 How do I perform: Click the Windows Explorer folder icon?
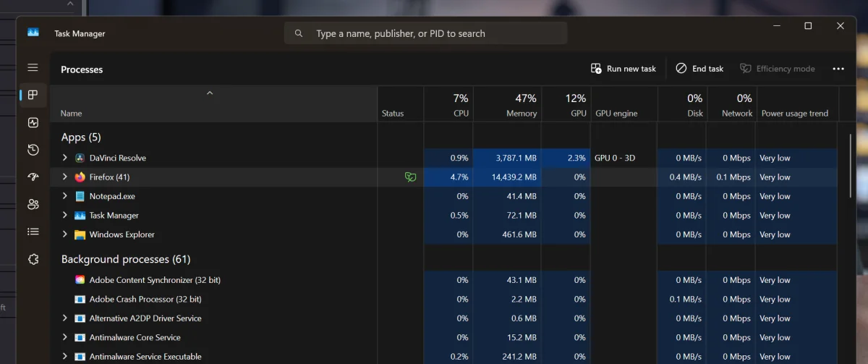(x=80, y=234)
